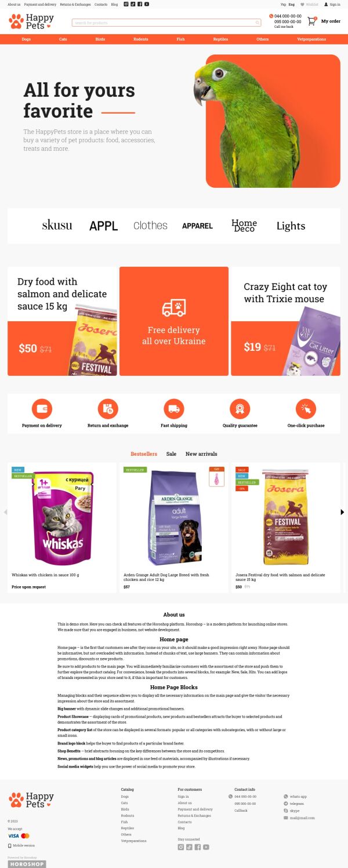This screenshot has height=868, width=348.
Task: Click the Payment on delivery wallet icon
Action: (42, 409)
